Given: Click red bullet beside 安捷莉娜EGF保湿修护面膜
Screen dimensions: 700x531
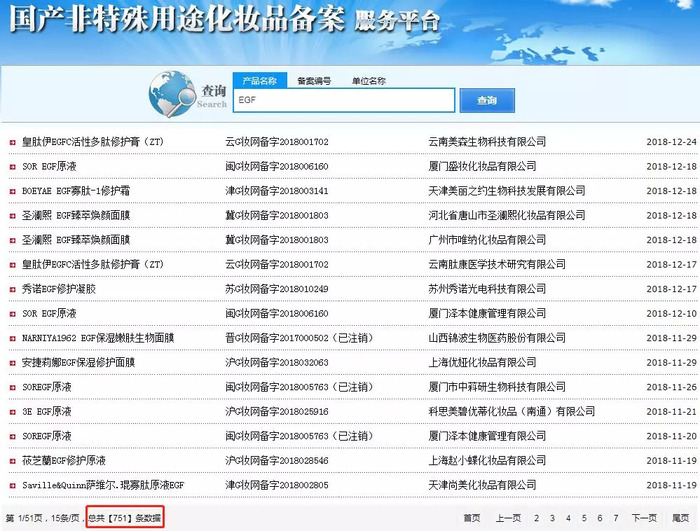Looking at the screenshot, I should (x=12, y=364).
